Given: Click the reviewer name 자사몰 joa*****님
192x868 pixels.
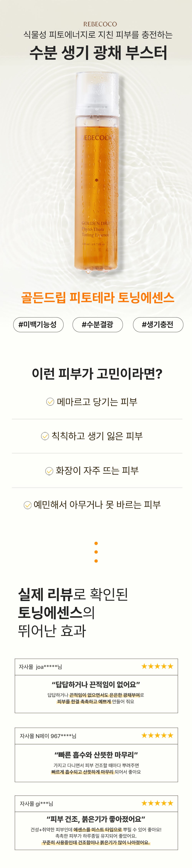Looking at the screenshot, I should click(40, 667).
